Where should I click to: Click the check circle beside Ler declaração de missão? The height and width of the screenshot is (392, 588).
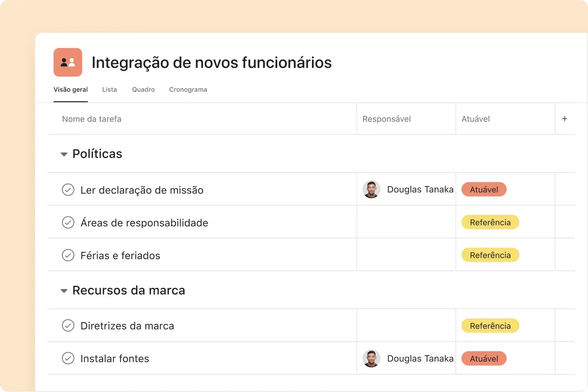(68, 190)
